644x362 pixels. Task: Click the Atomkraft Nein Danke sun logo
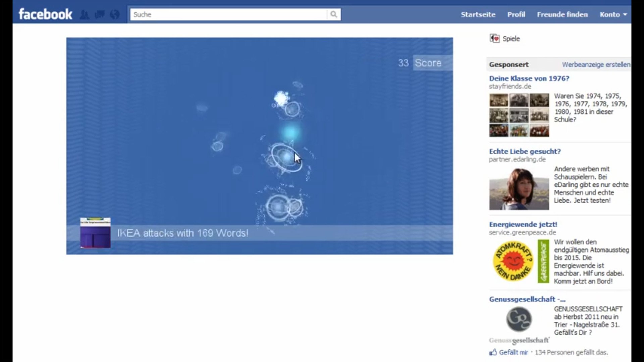[513, 261]
